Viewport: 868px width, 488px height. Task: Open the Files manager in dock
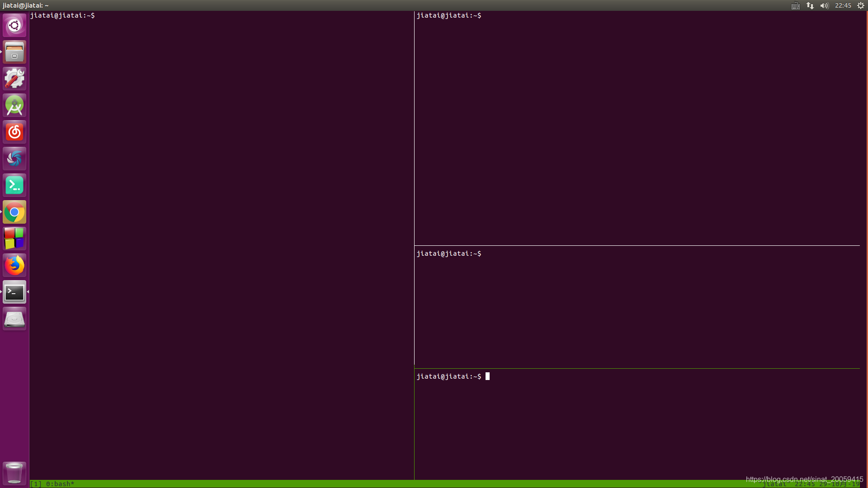click(x=14, y=52)
